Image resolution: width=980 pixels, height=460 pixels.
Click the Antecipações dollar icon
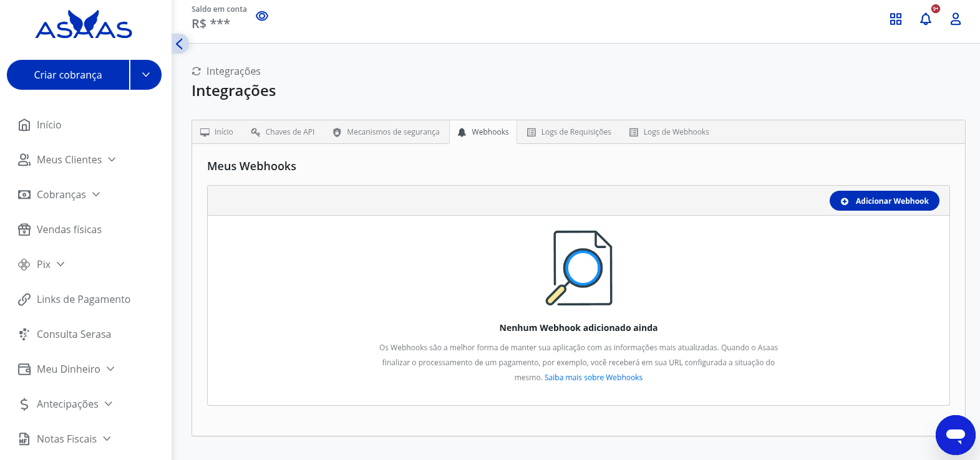pos(24,404)
